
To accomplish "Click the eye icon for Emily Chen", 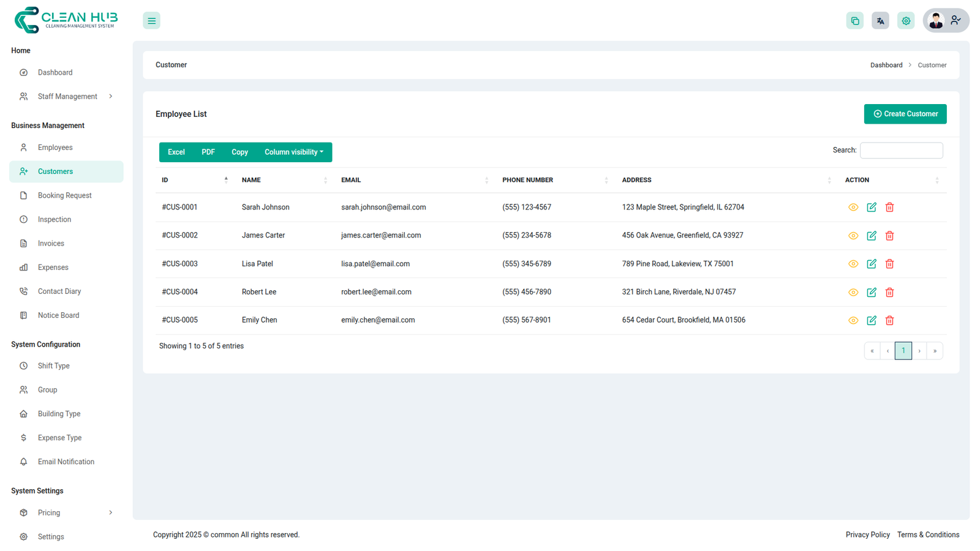I will coord(853,321).
